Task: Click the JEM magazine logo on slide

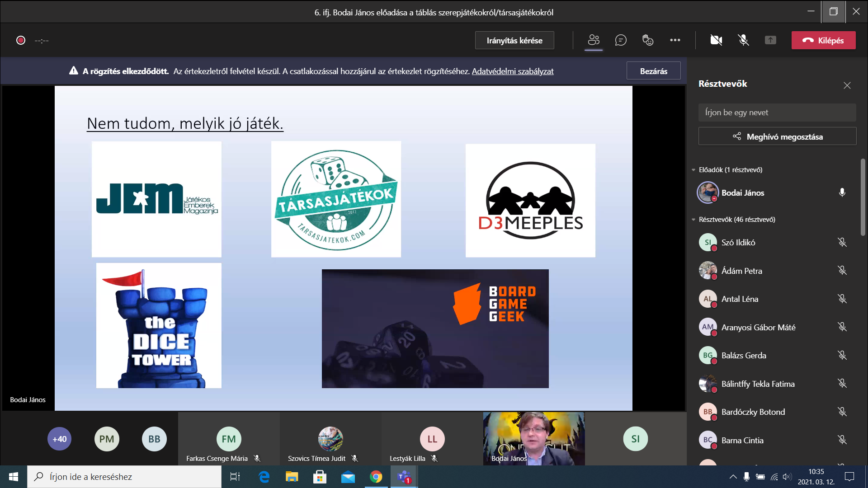Action: coord(156,199)
